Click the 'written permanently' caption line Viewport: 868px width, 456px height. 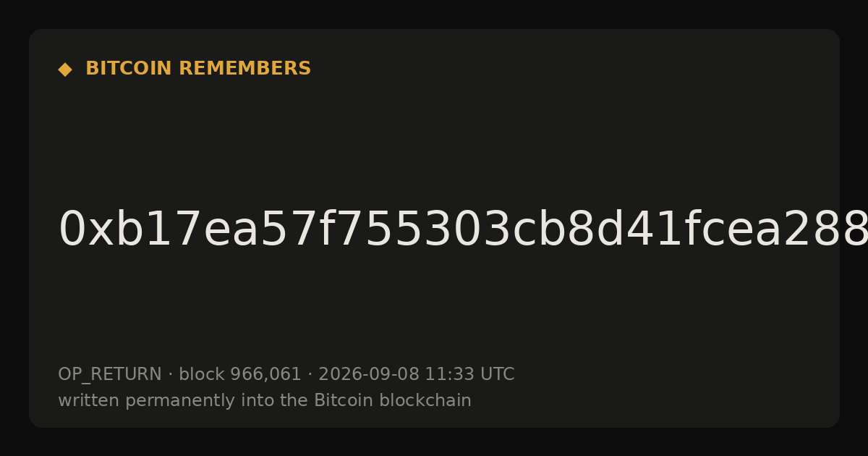tap(265, 401)
